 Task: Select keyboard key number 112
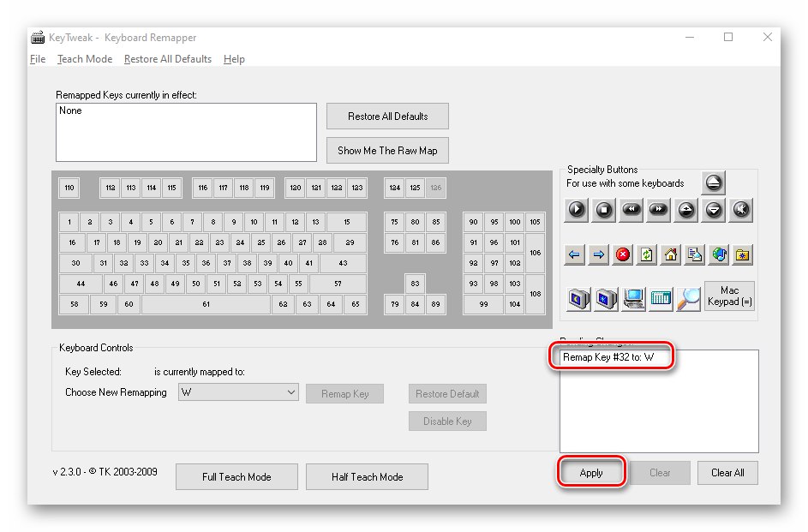pos(111,188)
